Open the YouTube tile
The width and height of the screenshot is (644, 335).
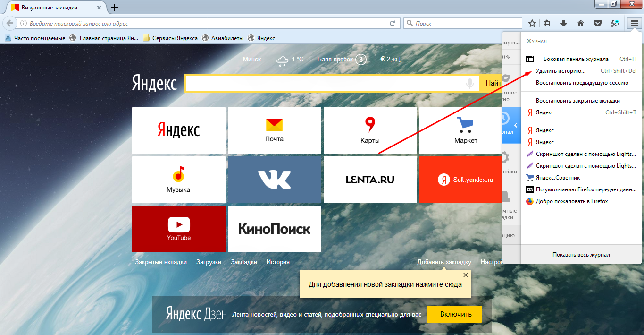pyautogui.click(x=179, y=229)
